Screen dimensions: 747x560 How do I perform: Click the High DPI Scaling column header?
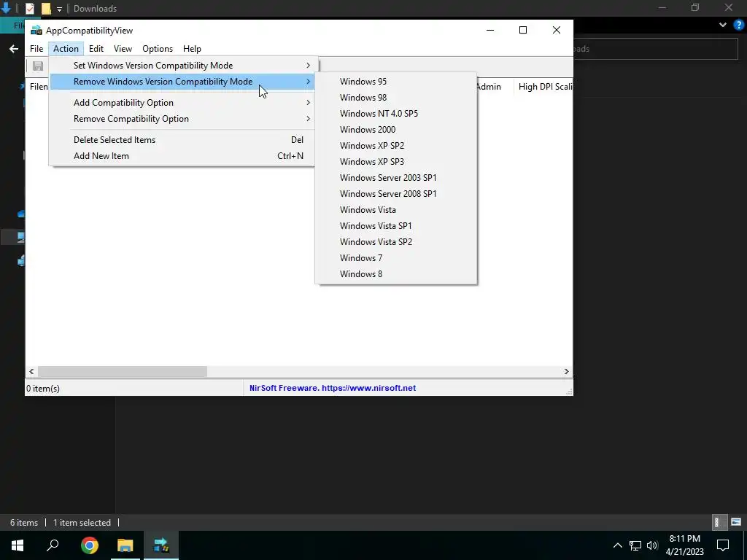click(543, 87)
